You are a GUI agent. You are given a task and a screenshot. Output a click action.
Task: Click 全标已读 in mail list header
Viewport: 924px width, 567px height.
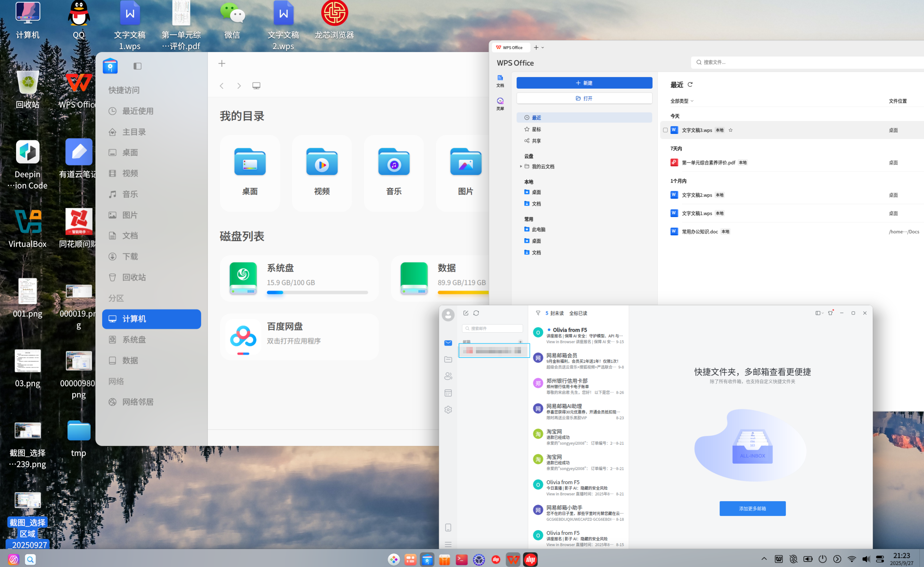(x=578, y=313)
